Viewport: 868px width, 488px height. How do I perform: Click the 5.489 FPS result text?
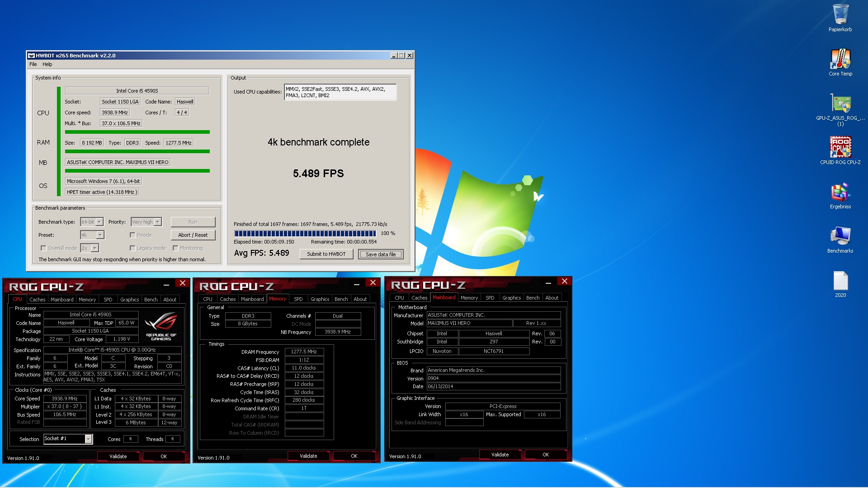click(318, 174)
